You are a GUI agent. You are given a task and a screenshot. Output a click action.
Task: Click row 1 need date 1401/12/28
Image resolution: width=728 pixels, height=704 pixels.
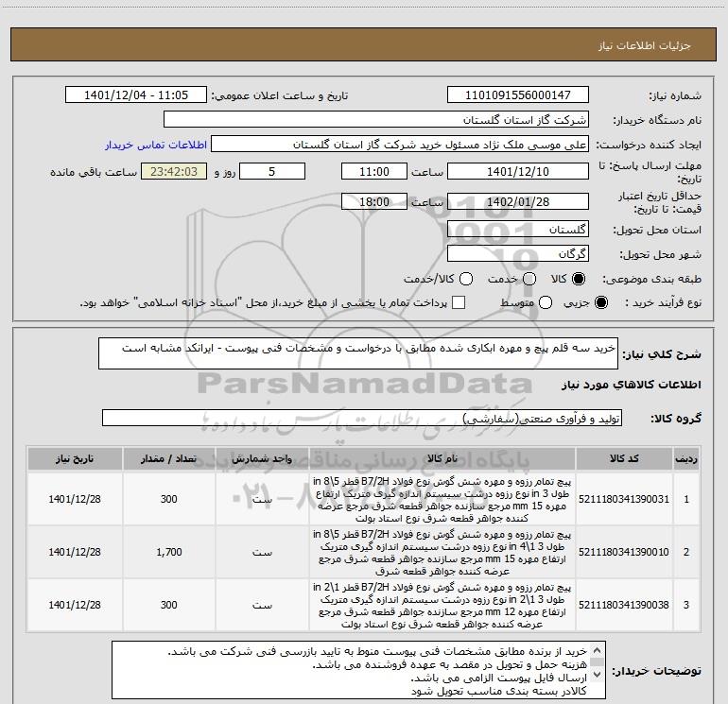[75, 499]
